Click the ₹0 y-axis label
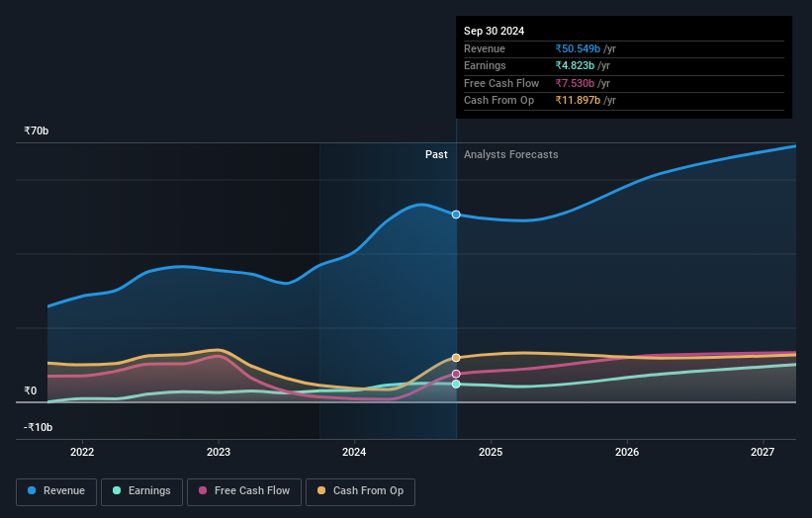 click(31, 390)
